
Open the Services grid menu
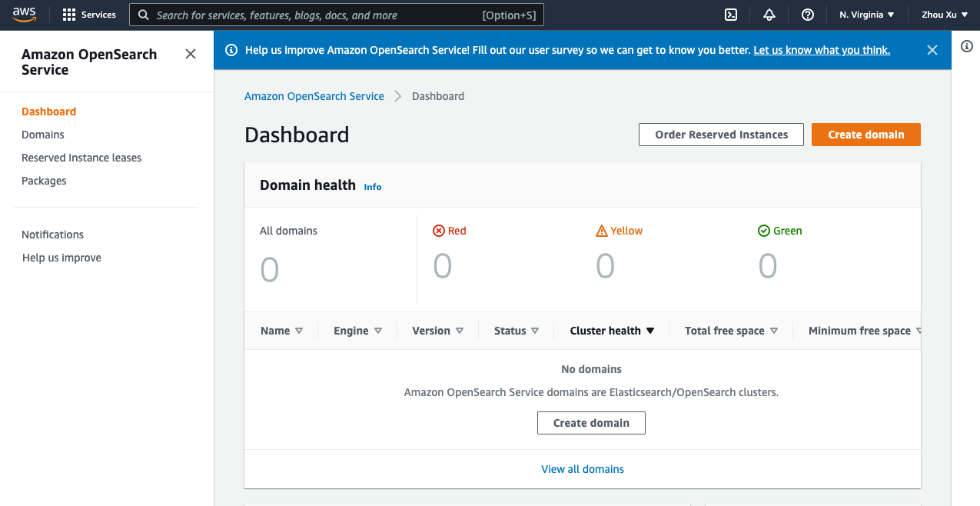point(89,15)
